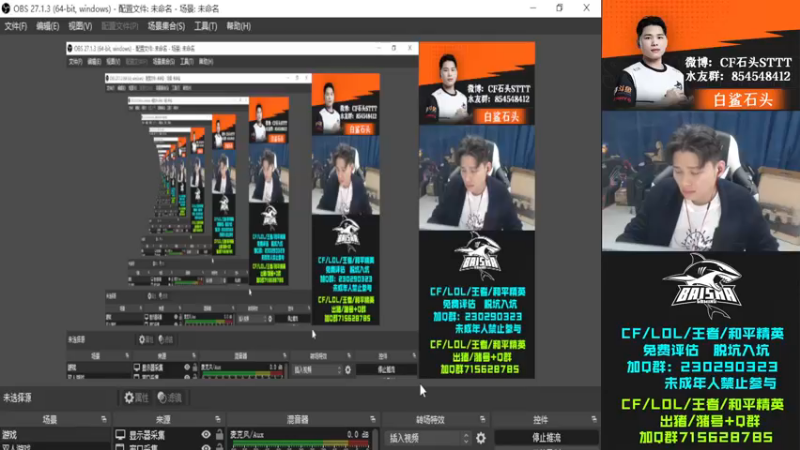Viewport: 800px width, 450px height.
Task: Click the 来源 panel header
Action: [x=163, y=419]
